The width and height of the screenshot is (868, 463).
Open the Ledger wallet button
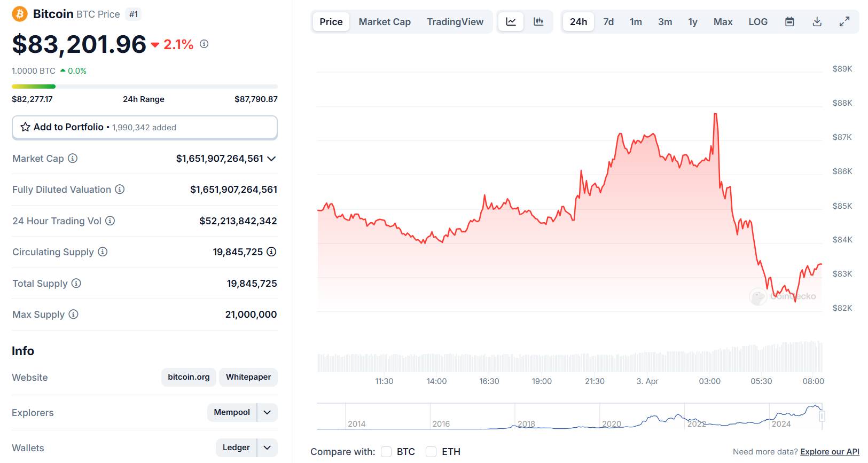pos(236,448)
